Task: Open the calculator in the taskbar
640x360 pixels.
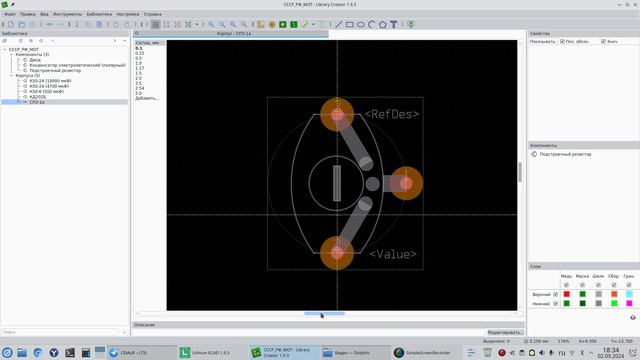Action: point(86,353)
